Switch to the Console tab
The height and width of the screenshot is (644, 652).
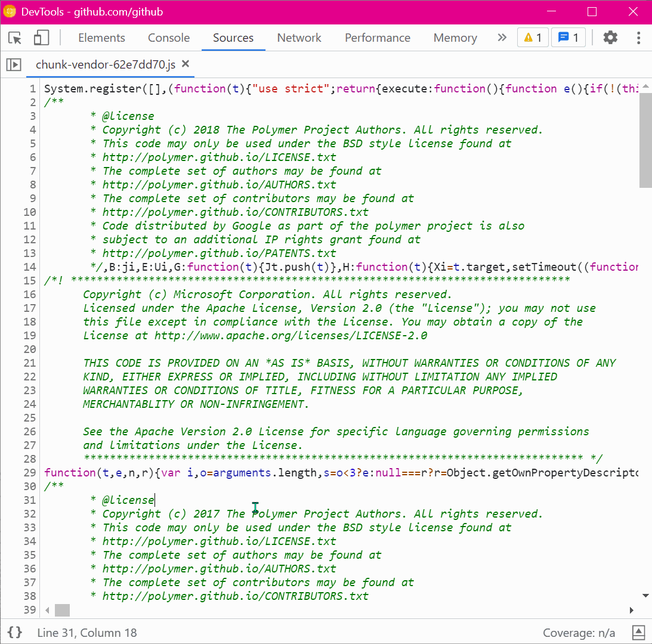click(168, 37)
